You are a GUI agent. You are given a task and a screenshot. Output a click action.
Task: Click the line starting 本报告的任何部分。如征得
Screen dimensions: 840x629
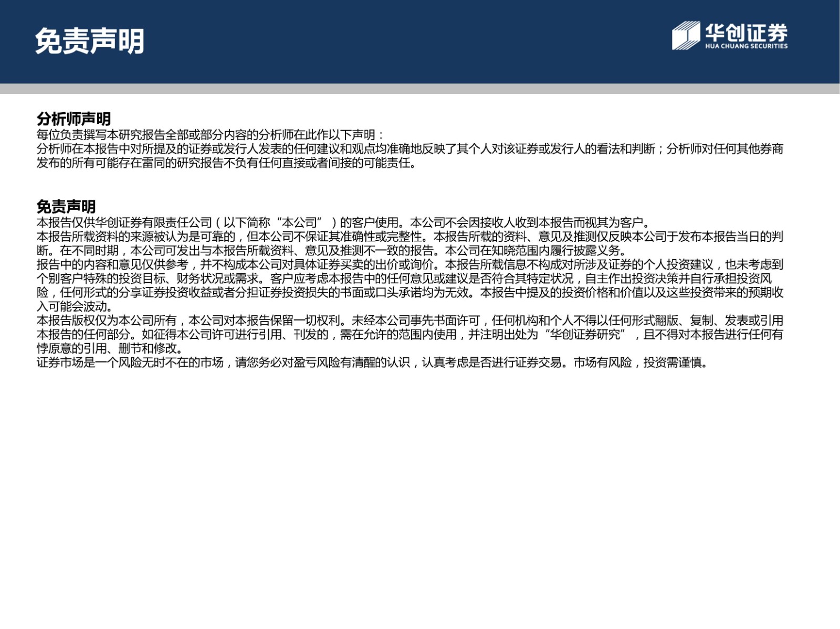point(410,334)
